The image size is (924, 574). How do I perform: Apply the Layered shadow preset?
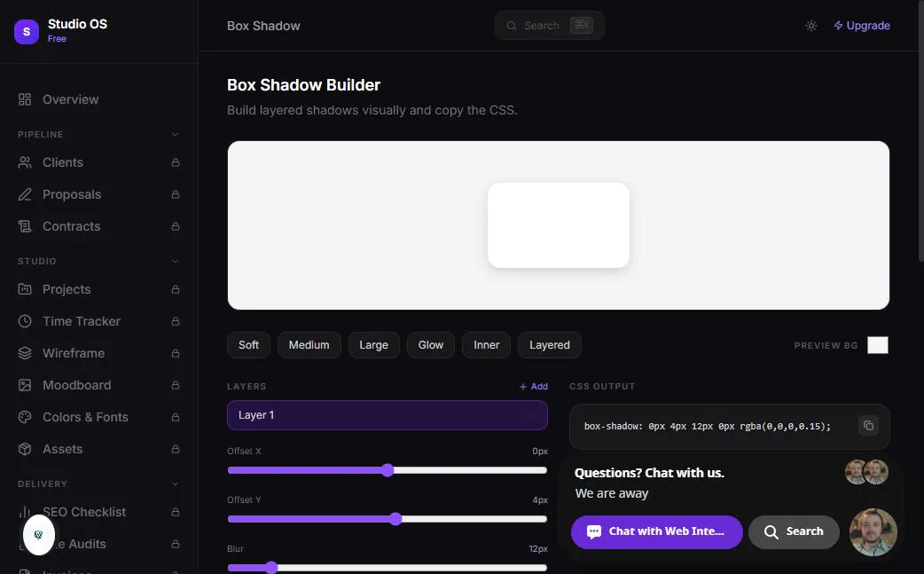click(550, 345)
